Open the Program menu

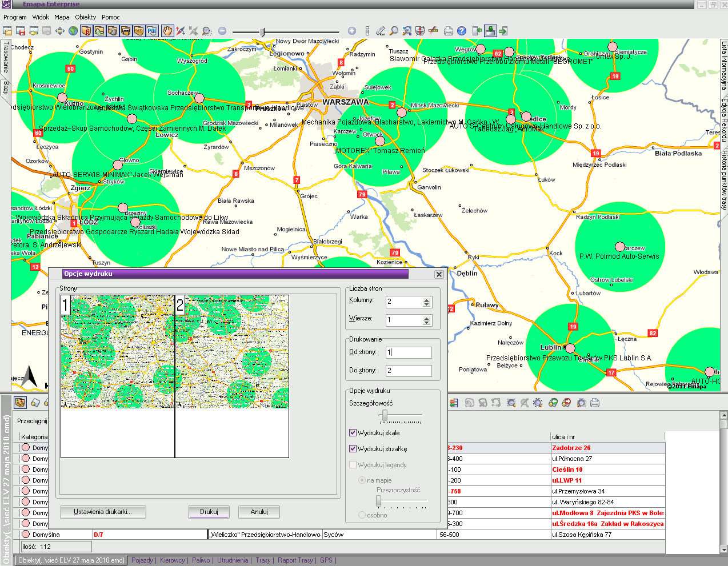pyautogui.click(x=15, y=17)
